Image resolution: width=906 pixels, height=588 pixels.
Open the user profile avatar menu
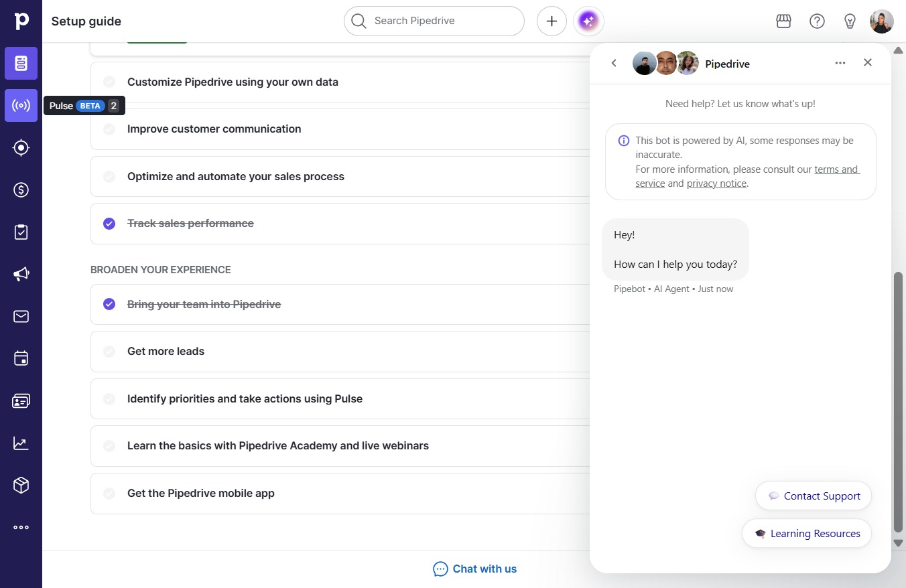882,21
